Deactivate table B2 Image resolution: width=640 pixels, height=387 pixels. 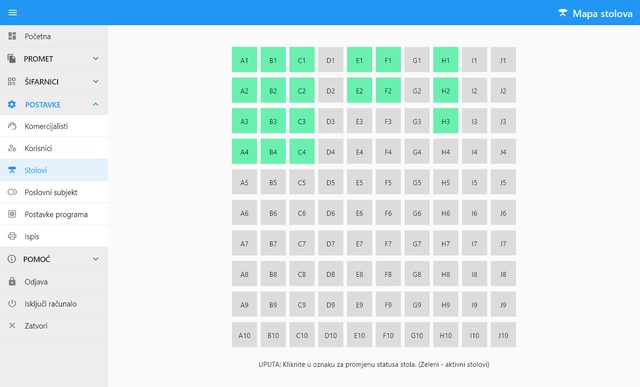(273, 90)
